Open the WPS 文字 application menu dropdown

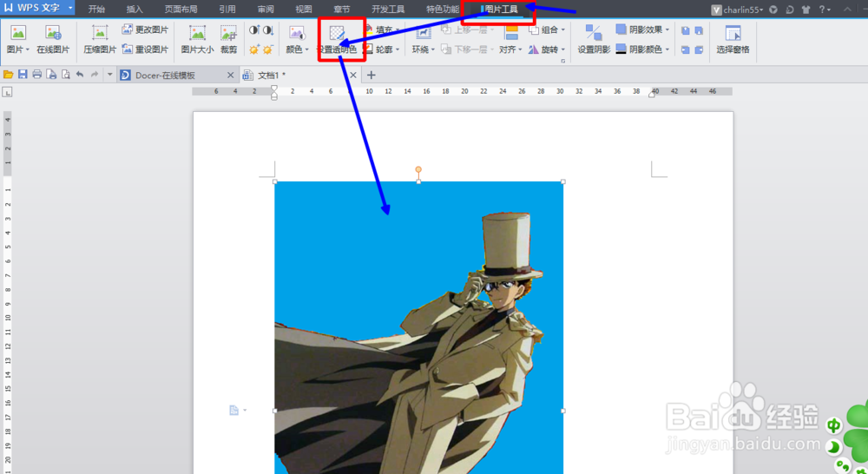point(70,8)
